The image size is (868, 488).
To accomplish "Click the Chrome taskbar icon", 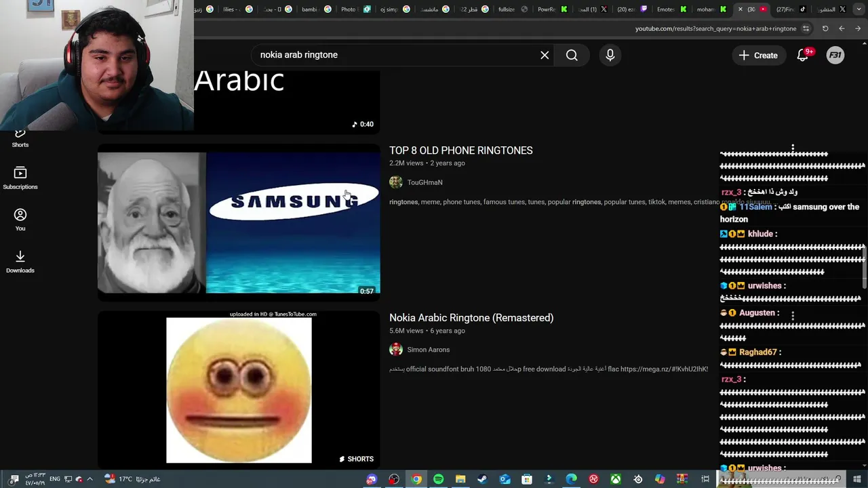I will (416, 479).
